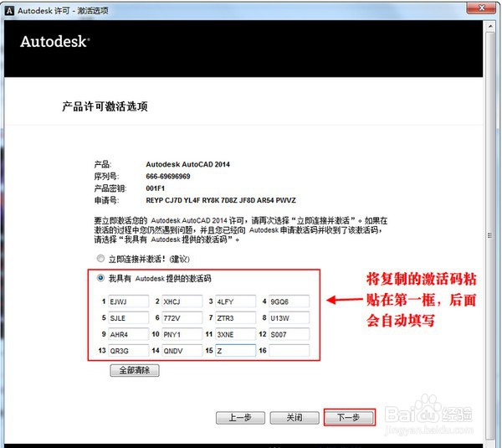
Task: Click the heading 产品许可激活选项
Action: (105, 106)
